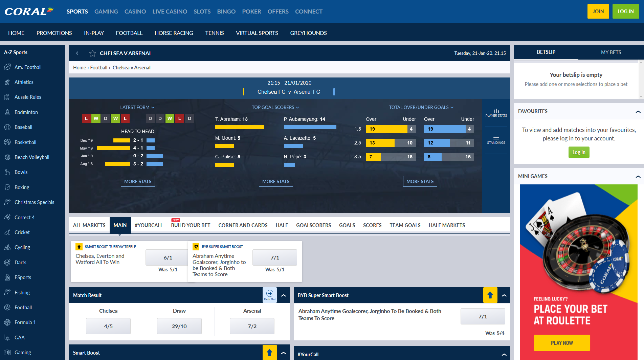Expand the Top Goal Scorers dropdown
644x360 pixels.
click(275, 107)
